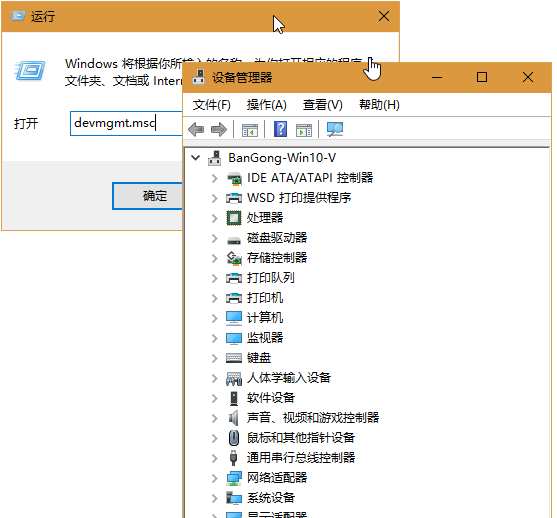Click the Forward arrow in Device Manager toolbar
Image resolution: width=557 pixels, height=518 pixels.
tap(219, 129)
